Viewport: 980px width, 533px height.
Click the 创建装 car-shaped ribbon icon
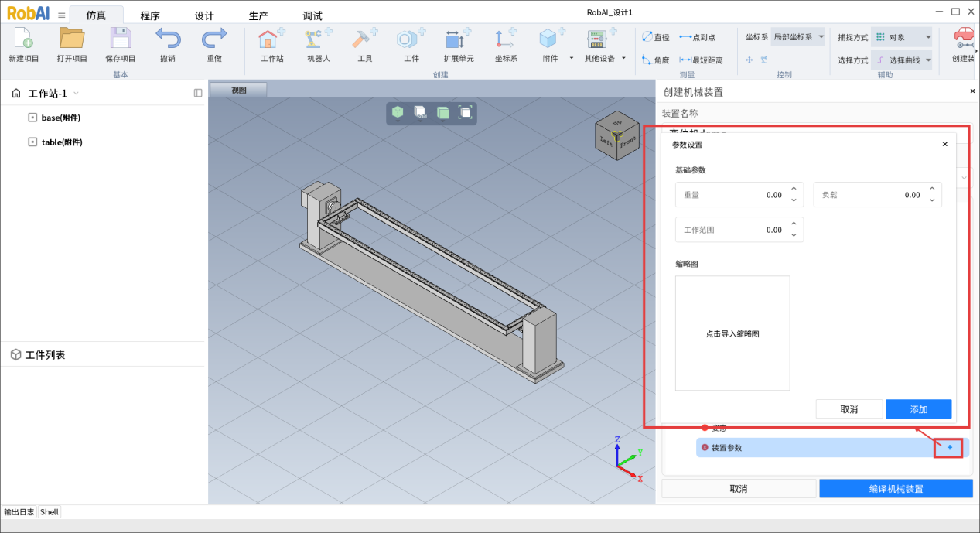(964, 39)
